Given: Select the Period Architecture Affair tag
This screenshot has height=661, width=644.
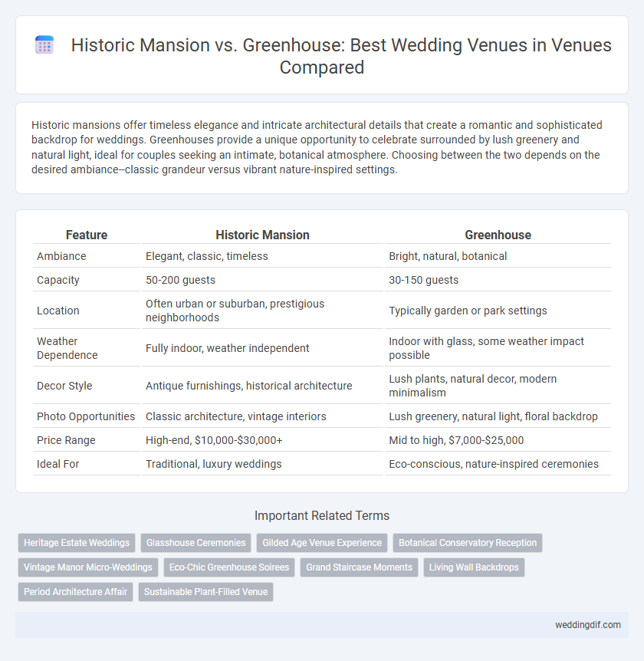Looking at the screenshot, I should [75, 591].
